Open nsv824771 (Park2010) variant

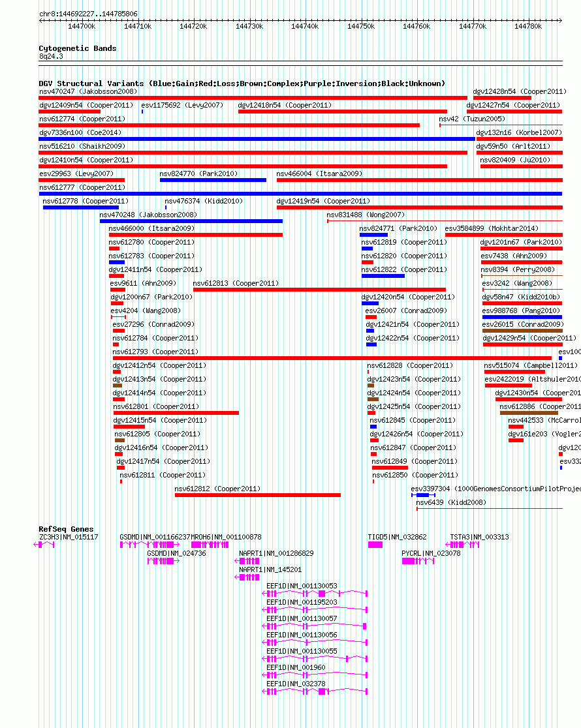pyautogui.click(x=398, y=228)
